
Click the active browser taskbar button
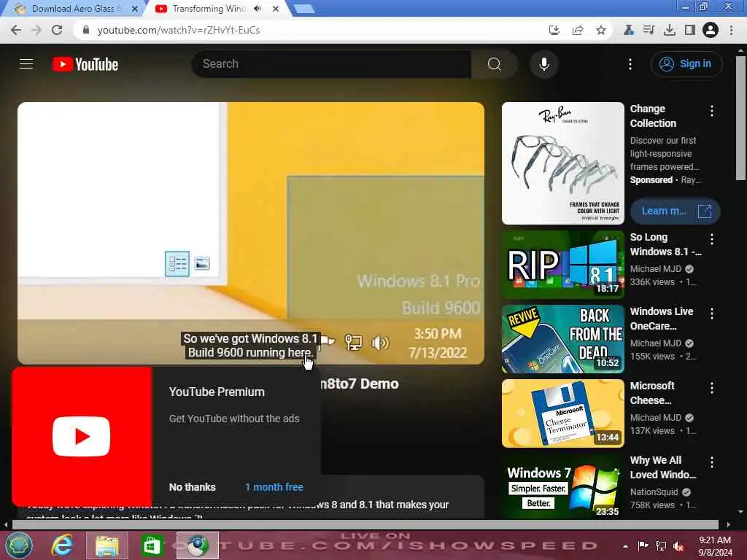pos(197,545)
